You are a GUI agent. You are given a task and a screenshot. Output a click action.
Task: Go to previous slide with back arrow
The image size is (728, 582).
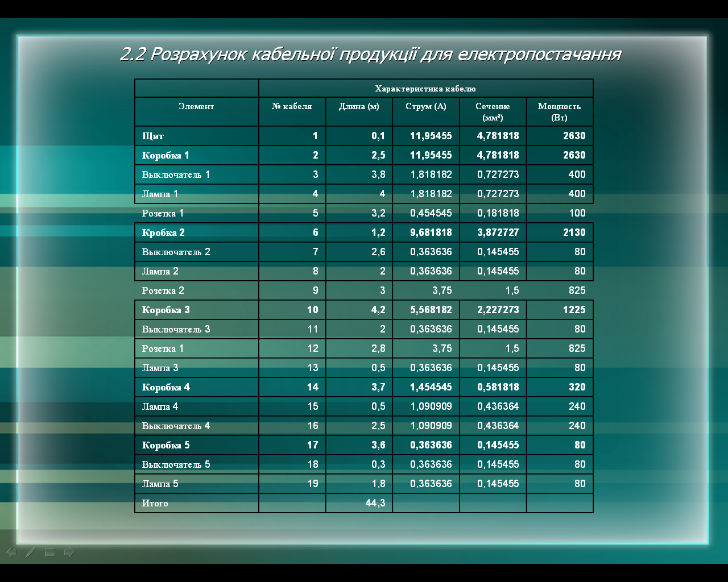tap(11, 552)
